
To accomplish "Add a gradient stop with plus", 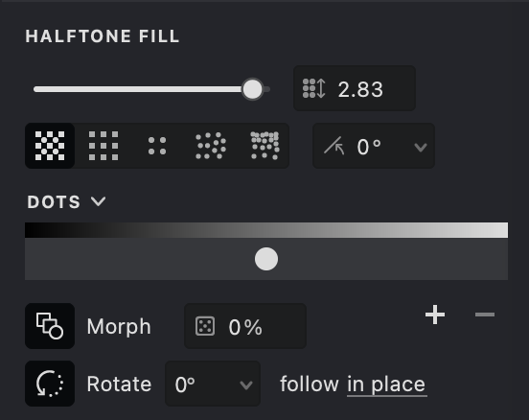I will (435, 315).
